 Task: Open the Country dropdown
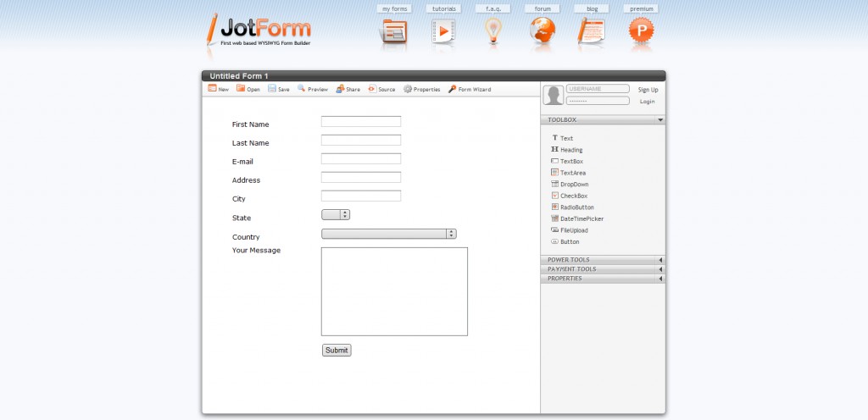[389, 234]
